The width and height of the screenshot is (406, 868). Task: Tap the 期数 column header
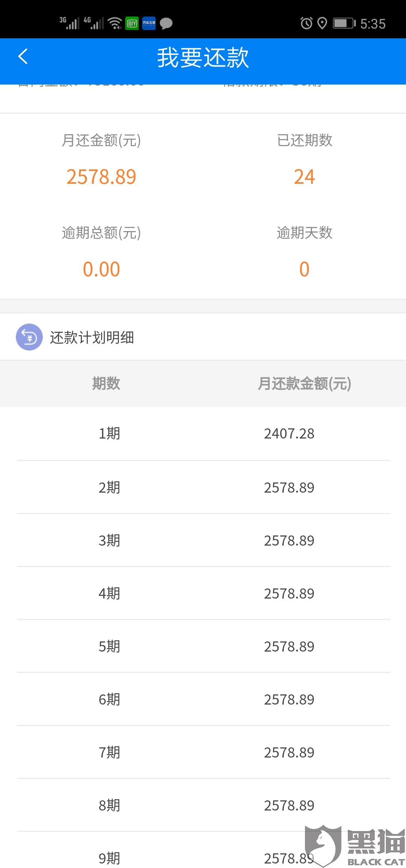(106, 383)
